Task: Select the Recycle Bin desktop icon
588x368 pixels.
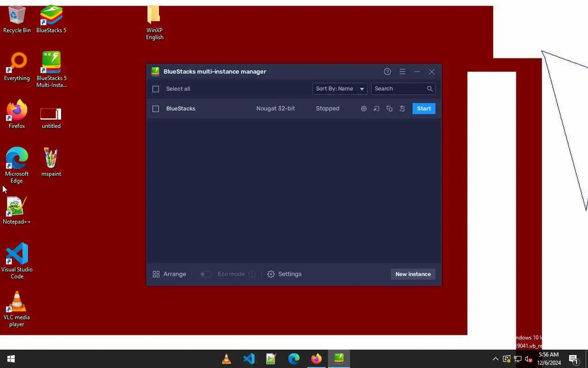Action: (17, 19)
